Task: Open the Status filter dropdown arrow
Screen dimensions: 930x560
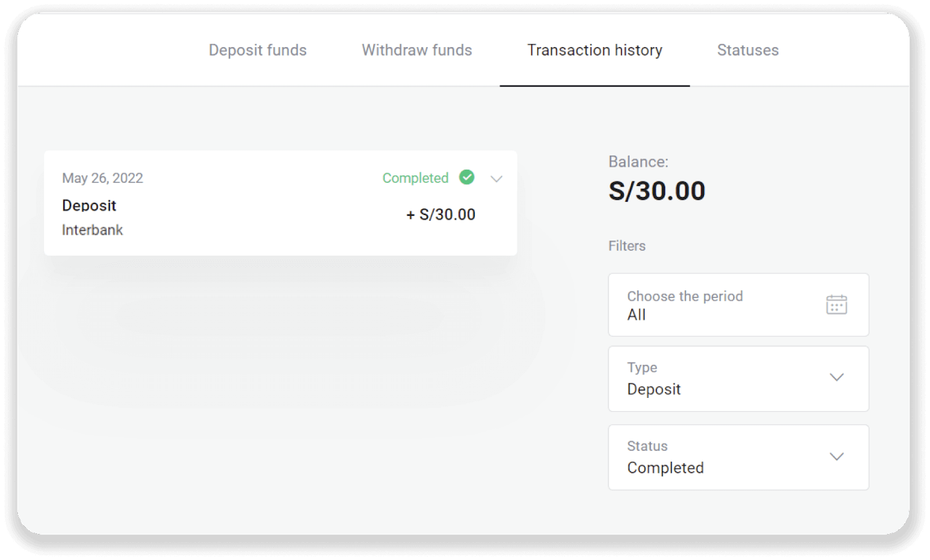Action: point(836,457)
